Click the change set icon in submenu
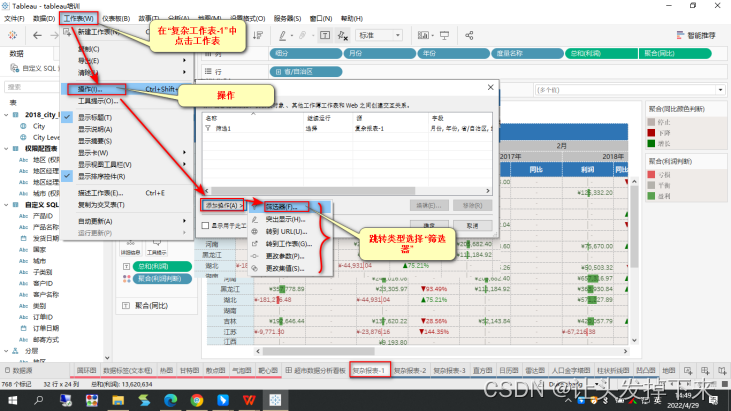Screen dimensions: 731x411 coord(255,268)
